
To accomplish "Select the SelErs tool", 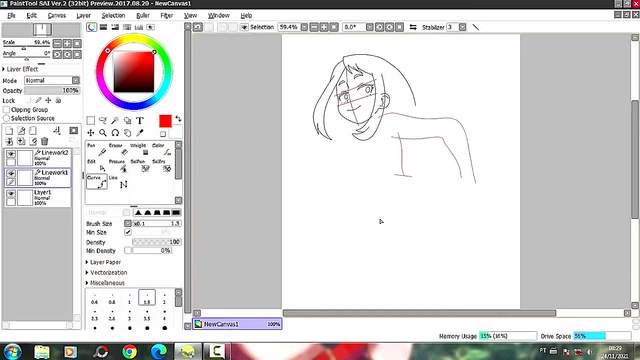I will (x=161, y=166).
